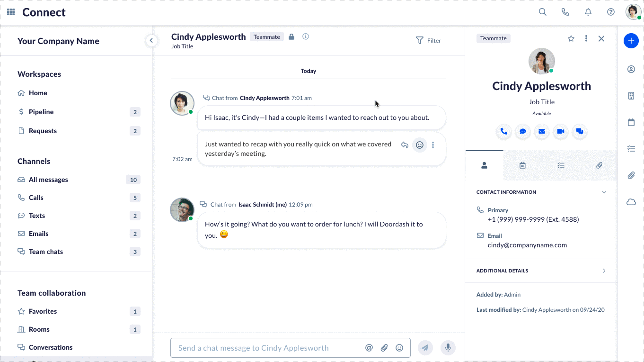Viewport: 644px width, 362px height.
Task: Click the chat message input field
Action: pos(267,348)
